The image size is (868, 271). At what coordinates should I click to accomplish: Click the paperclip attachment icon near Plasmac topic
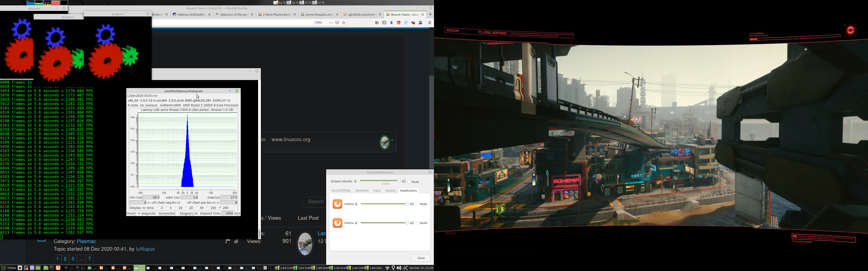tap(237, 241)
